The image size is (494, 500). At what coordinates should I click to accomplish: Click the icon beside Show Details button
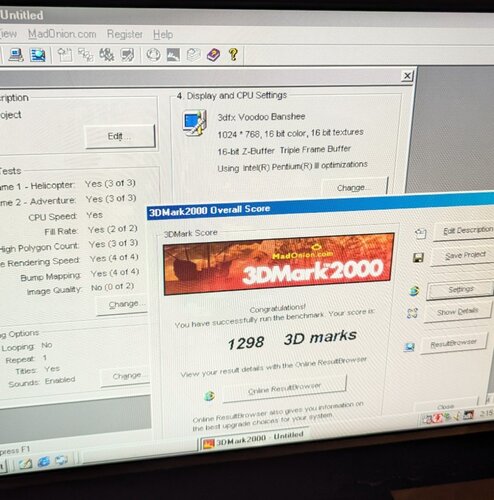click(412, 313)
